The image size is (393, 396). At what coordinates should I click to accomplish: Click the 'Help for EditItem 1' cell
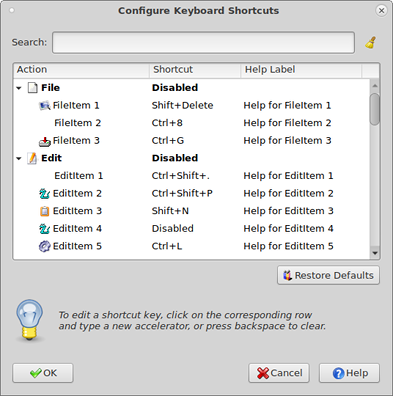pyautogui.click(x=288, y=176)
